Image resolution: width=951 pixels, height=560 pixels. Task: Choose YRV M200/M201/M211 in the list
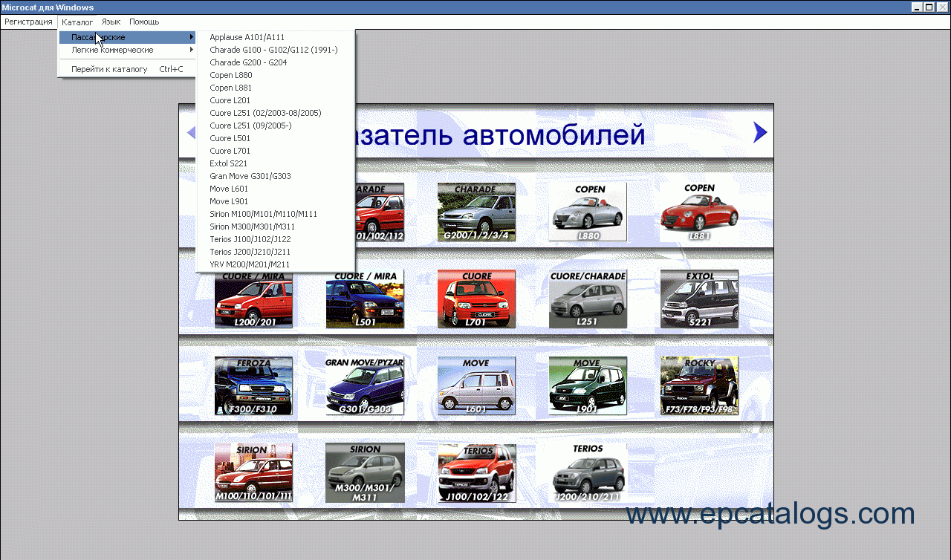pyautogui.click(x=250, y=264)
